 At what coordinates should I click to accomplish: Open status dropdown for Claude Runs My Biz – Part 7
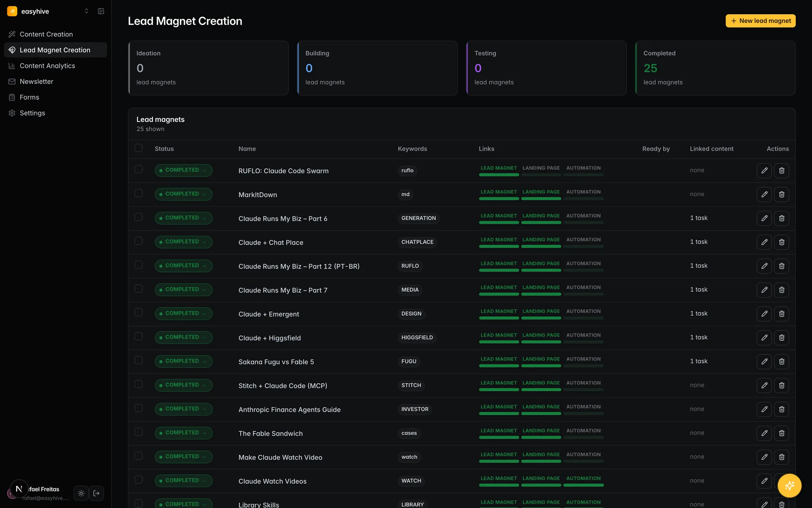click(184, 290)
